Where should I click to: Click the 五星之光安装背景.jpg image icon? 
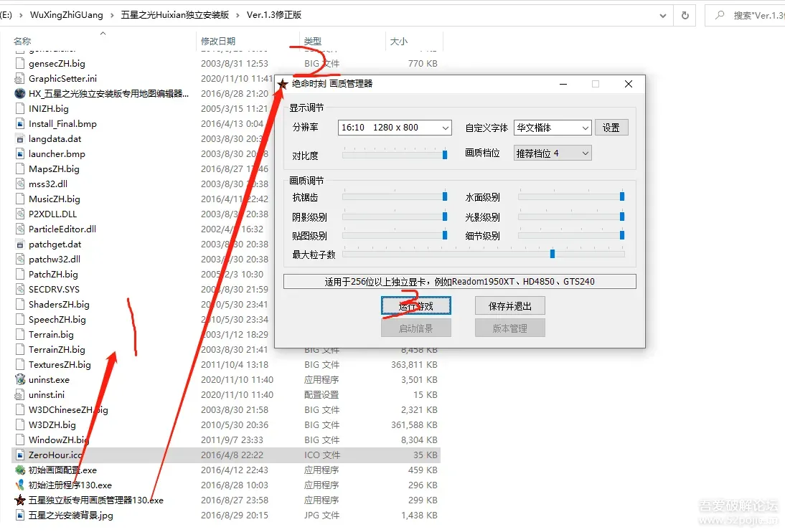click(20, 515)
